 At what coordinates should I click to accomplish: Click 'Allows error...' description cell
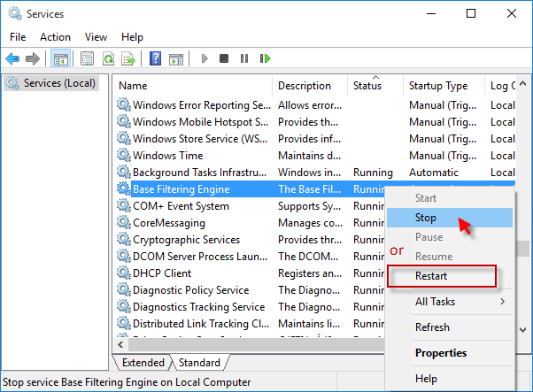point(310,105)
